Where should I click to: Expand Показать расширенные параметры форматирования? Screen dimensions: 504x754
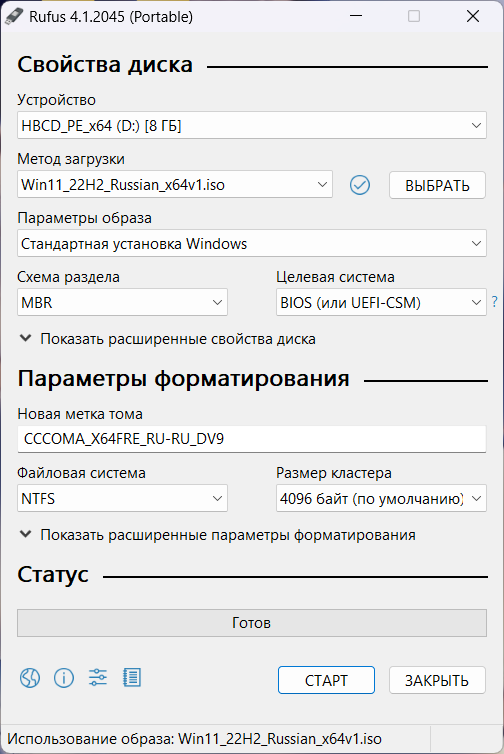point(217,535)
